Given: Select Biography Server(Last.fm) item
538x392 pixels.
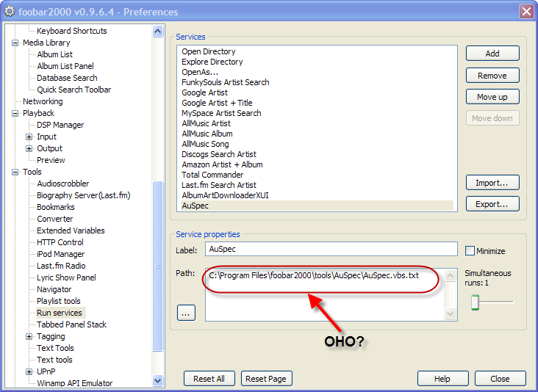Looking at the screenshot, I should click(x=84, y=195).
